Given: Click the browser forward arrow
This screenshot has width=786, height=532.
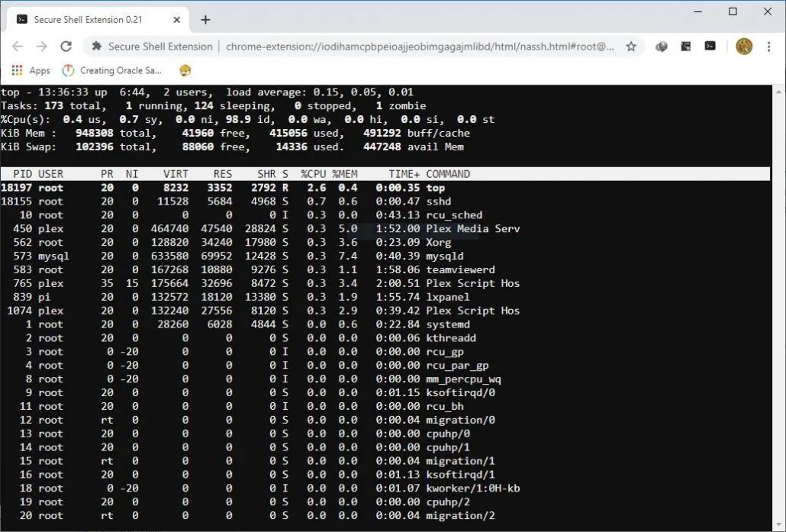Looking at the screenshot, I should click(x=42, y=47).
